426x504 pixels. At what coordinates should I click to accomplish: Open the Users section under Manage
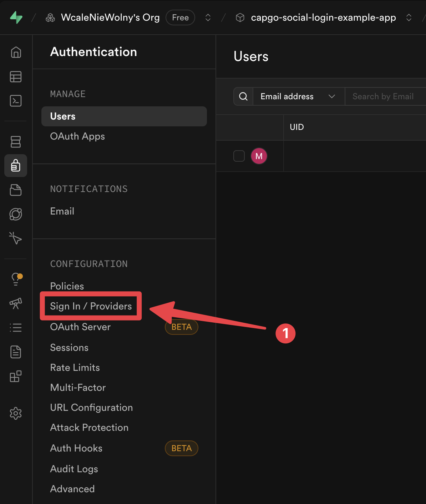coord(63,116)
